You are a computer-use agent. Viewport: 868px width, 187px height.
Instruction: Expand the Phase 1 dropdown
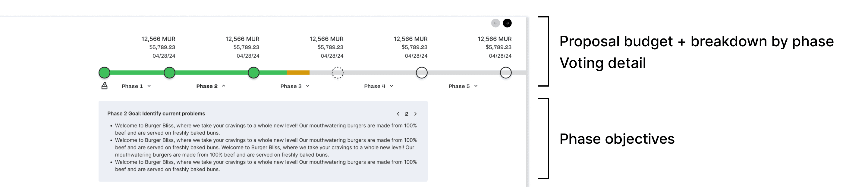pyautogui.click(x=136, y=86)
